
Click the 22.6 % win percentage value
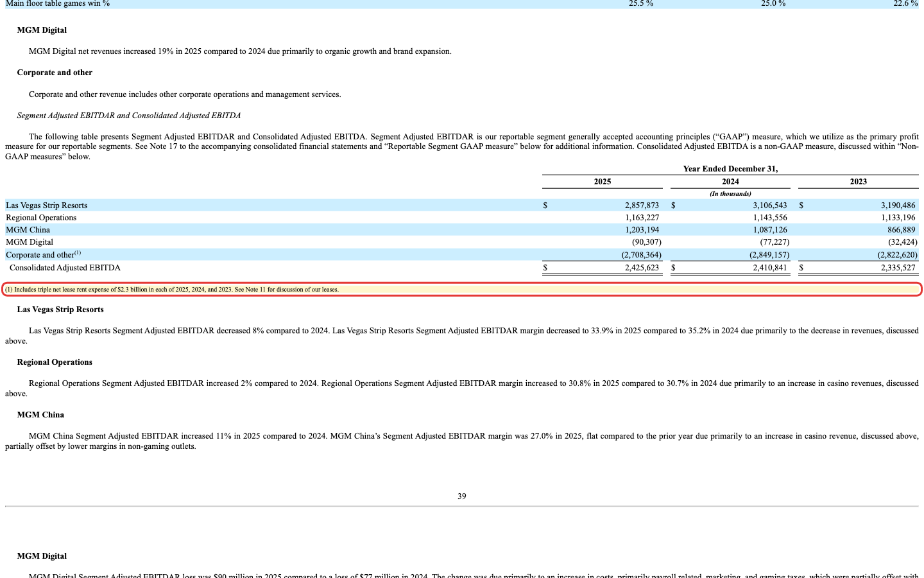[x=905, y=4]
